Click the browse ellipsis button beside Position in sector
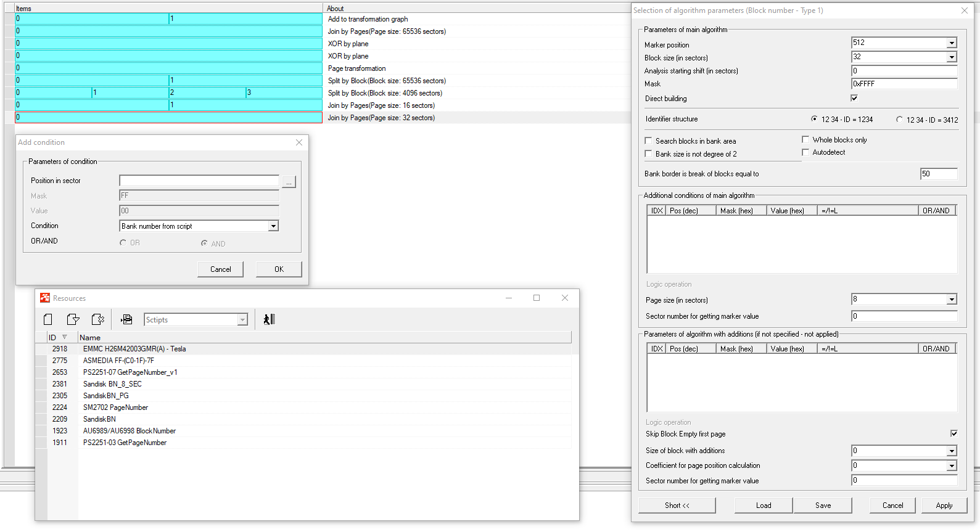This screenshot has width=980, height=532. pos(289,182)
